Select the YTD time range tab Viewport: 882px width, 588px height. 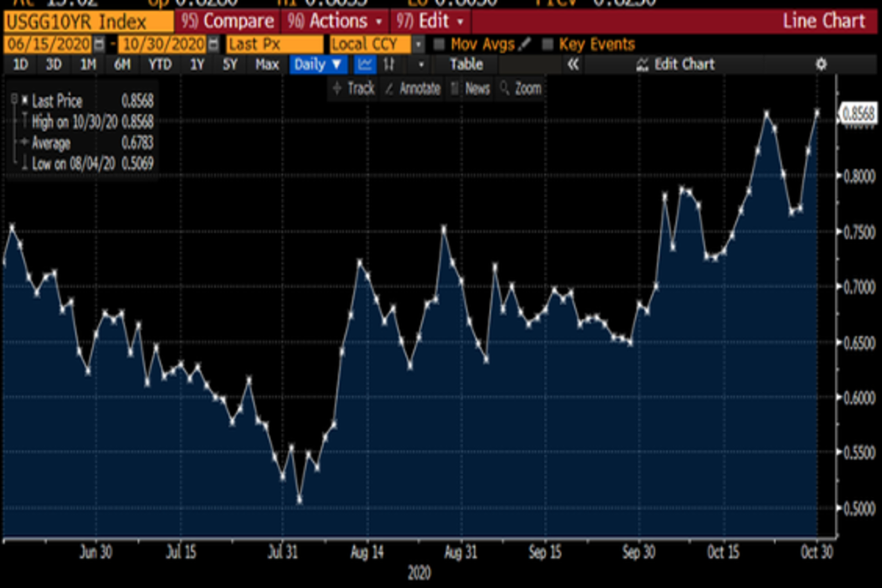coord(159,65)
